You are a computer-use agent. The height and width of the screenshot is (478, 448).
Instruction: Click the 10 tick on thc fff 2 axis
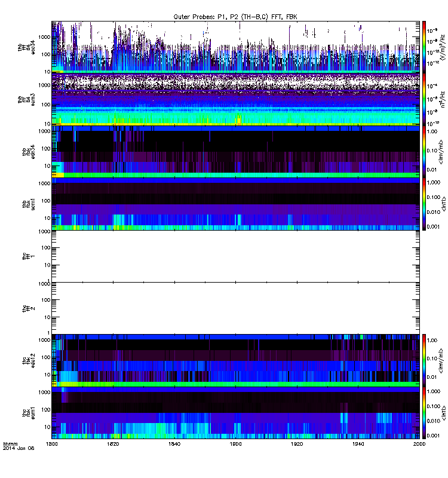point(47,317)
